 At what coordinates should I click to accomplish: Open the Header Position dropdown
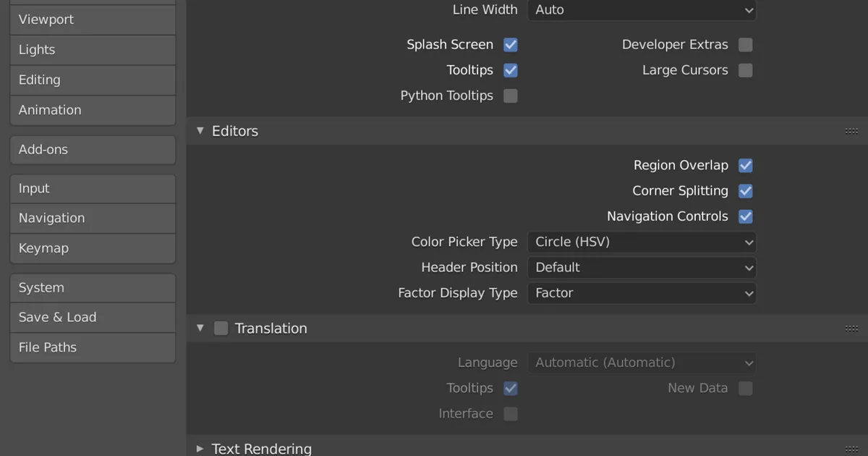click(642, 267)
